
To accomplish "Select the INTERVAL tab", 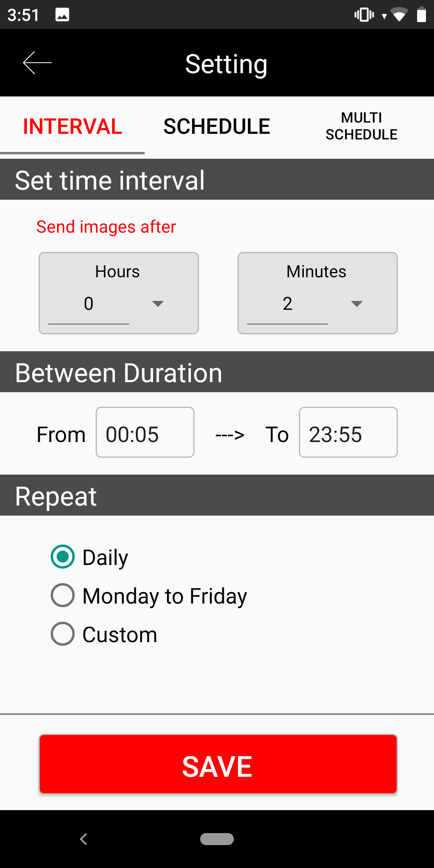I will [x=72, y=127].
